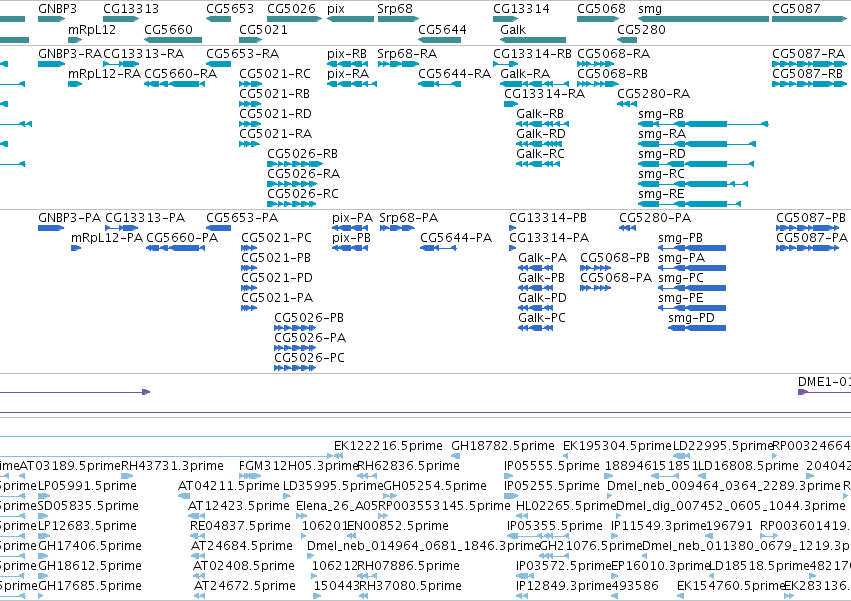This screenshot has width=851, height=601.
Task: Select protein CG13314-PA
Action: [x=549, y=238]
